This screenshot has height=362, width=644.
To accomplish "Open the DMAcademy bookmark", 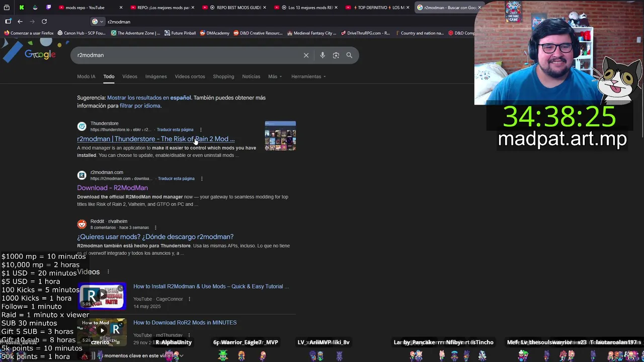I will coord(214,33).
